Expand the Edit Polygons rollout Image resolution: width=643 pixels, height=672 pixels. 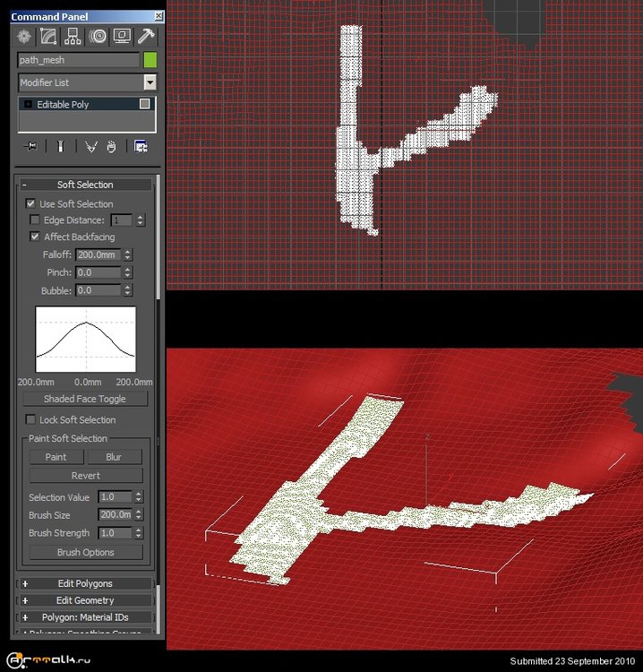point(85,583)
